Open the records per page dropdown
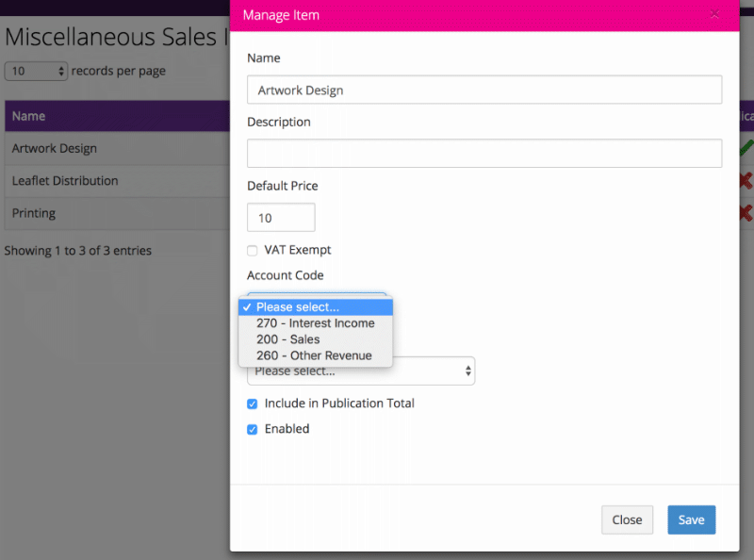Image resolution: width=754 pixels, height=560 pixels. 37,72
